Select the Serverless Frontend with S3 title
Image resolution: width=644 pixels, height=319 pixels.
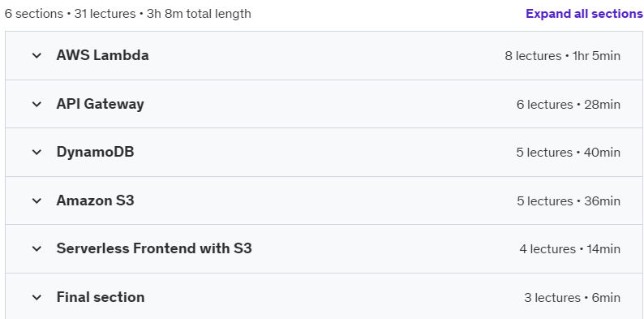[154, 248]
